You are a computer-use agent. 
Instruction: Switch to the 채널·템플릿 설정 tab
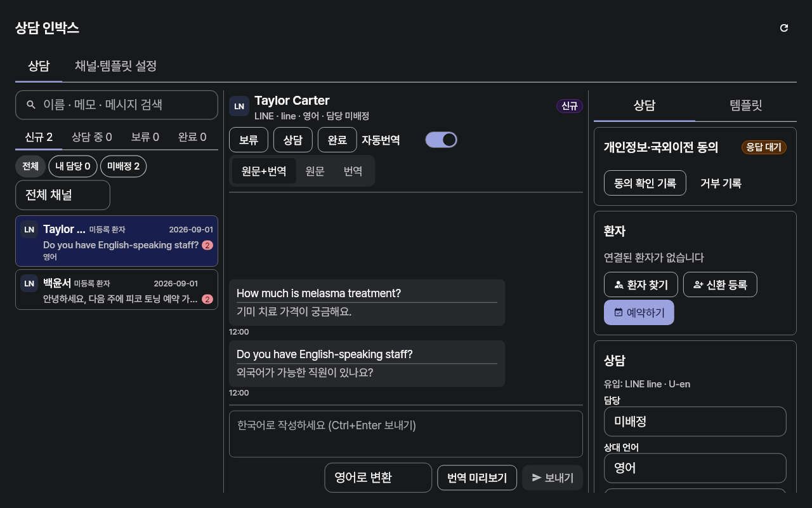[115, 66]
